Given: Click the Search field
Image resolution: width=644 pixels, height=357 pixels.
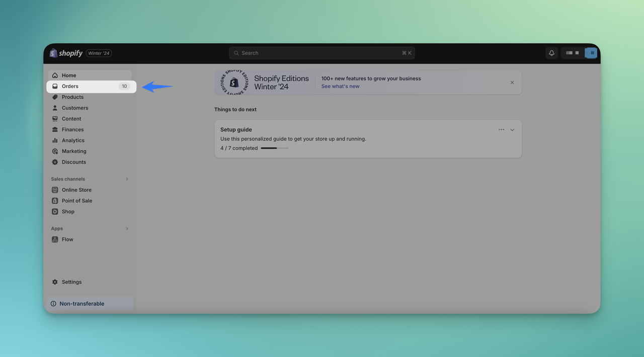Looking at the screenshot, I should pos(322,53).
